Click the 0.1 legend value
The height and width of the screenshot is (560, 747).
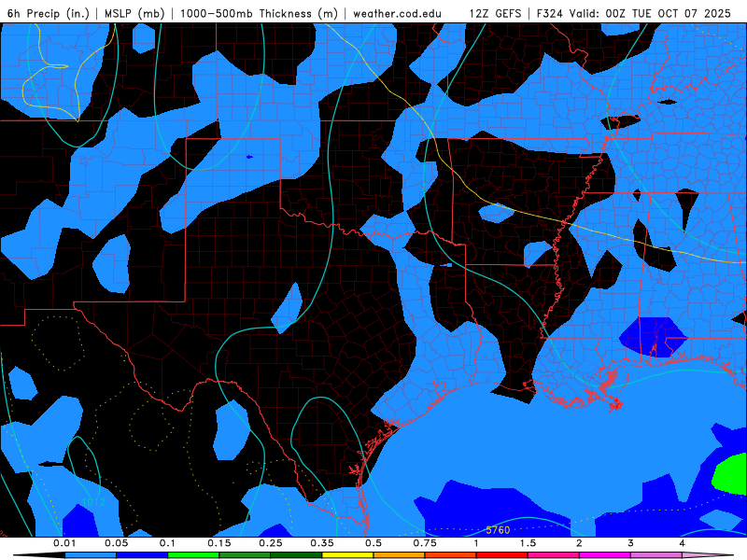click(167, 543)
